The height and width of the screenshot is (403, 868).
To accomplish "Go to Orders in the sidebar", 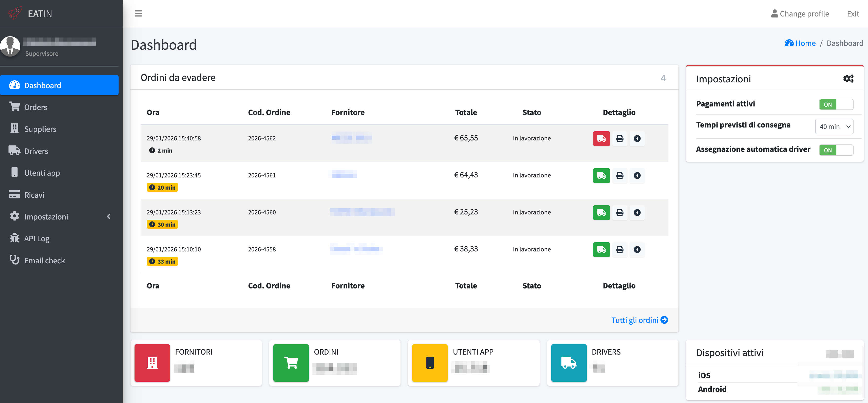I will click(x=59, y=107).
